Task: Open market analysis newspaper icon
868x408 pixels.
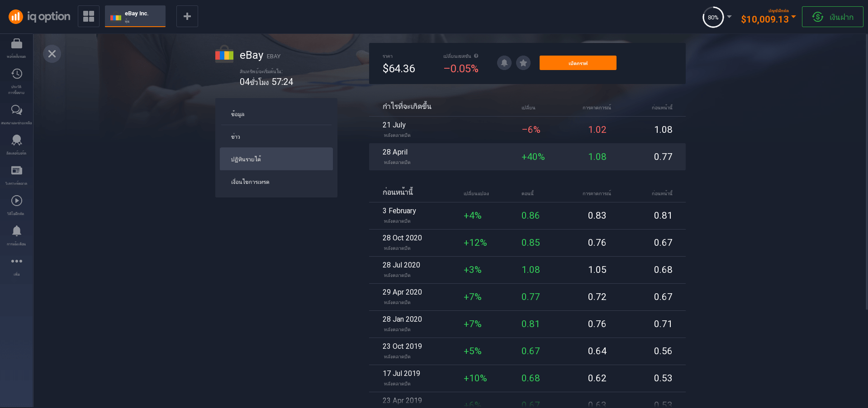Action: 17,171
